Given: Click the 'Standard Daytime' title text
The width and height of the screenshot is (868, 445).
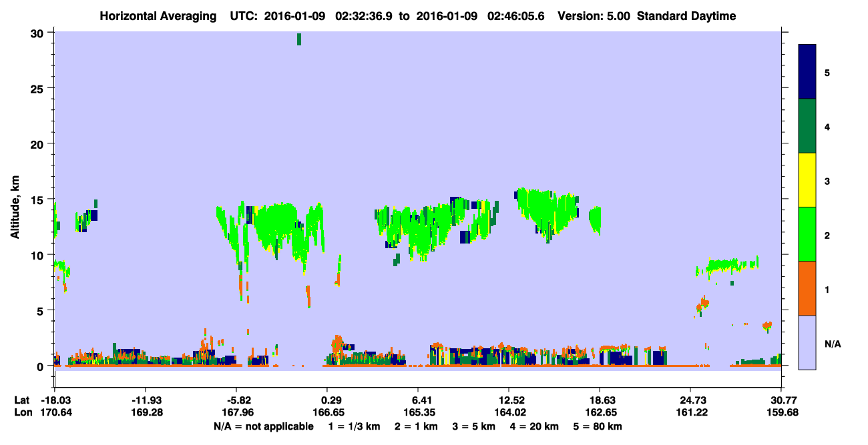Looking at the screenshot, I should click(x=686, y=16).
